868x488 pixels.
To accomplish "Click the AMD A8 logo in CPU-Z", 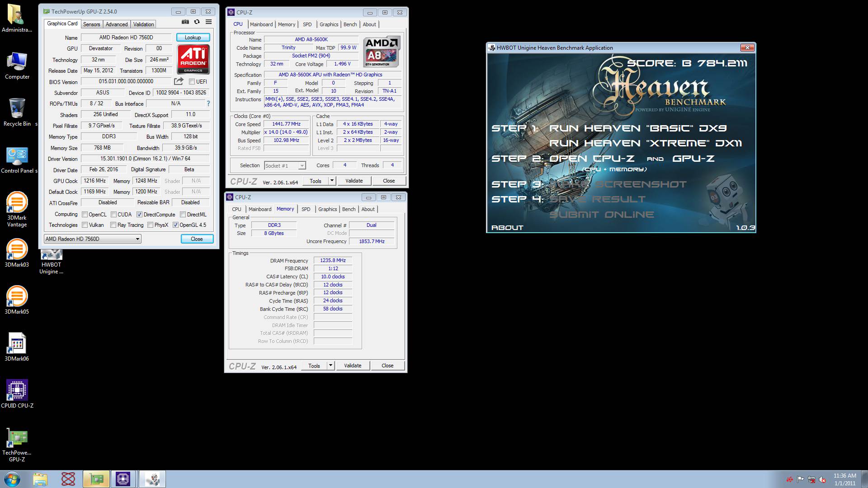I will pos(382,52).
